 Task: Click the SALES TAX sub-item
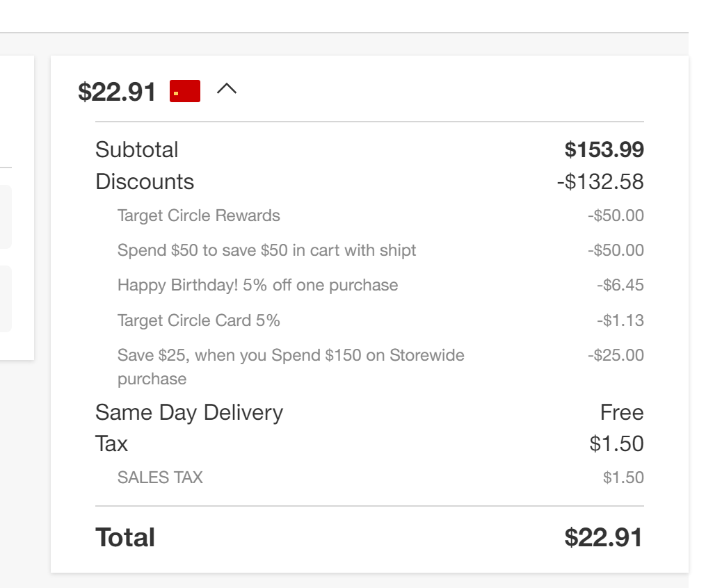[x=160, y=477]
